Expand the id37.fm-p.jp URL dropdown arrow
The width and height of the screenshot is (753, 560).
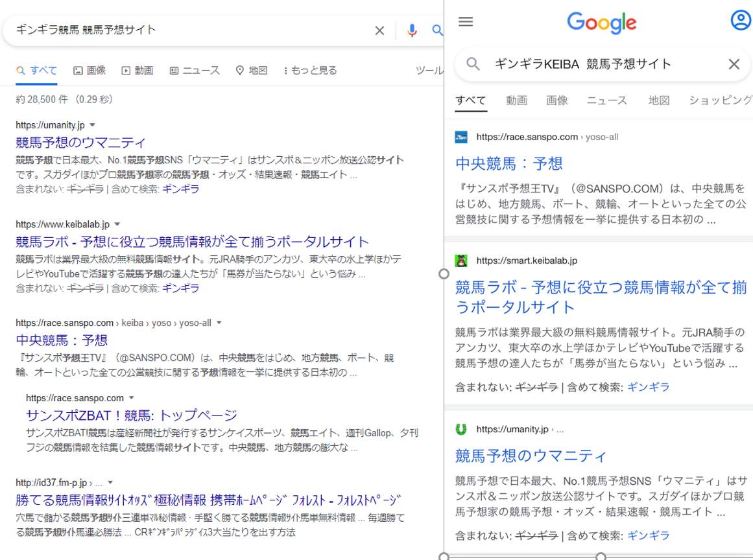[x=110, y=482]
